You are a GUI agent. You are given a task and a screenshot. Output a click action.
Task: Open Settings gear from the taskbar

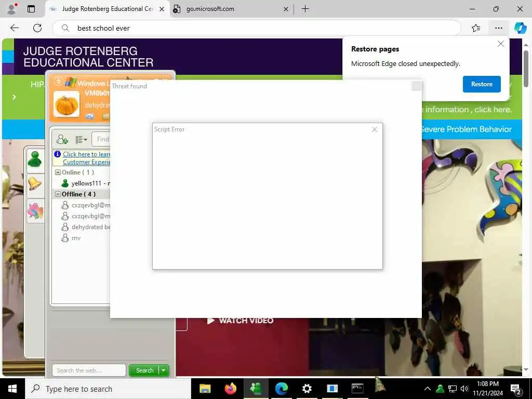307,389
